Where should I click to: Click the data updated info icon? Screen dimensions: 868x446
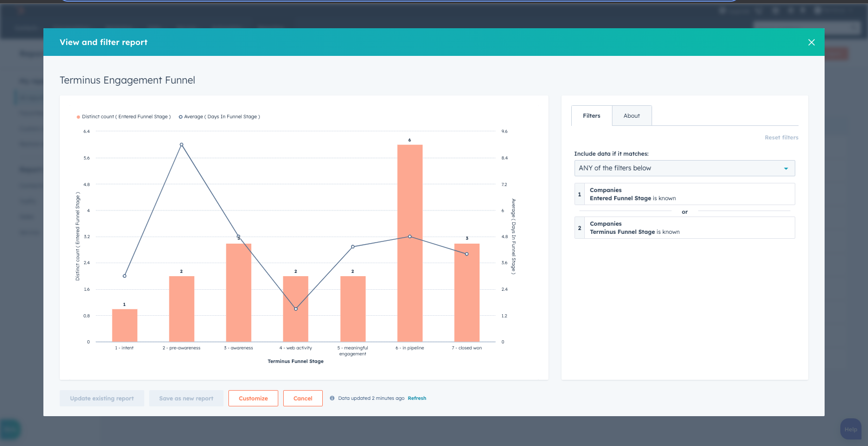pyautogui.click(x=332, y=398)
